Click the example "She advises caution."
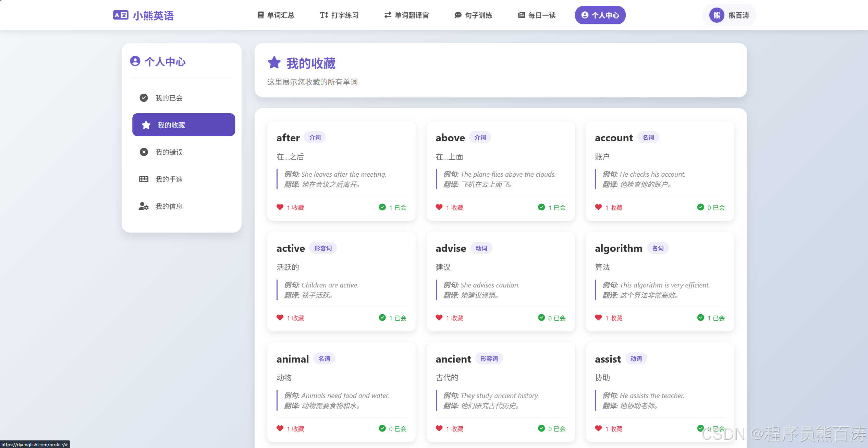This screenshot has height=448, width=868. 490,285
